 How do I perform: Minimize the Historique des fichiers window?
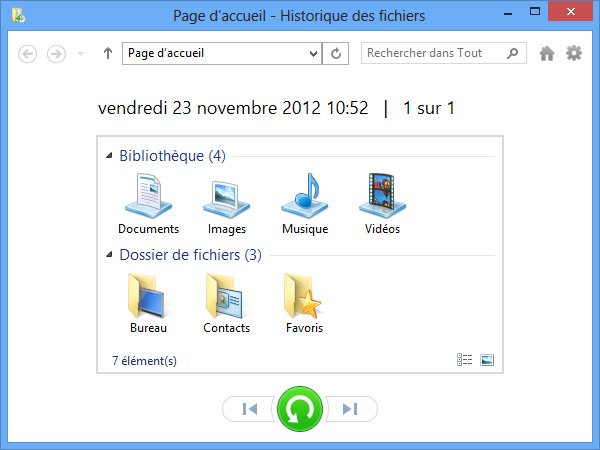click(508, 14)
